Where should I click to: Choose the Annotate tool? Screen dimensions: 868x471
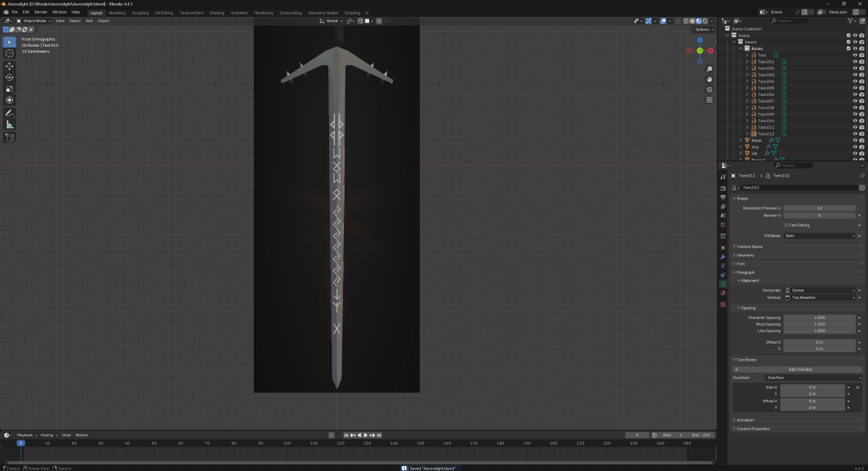coord(9,113)
